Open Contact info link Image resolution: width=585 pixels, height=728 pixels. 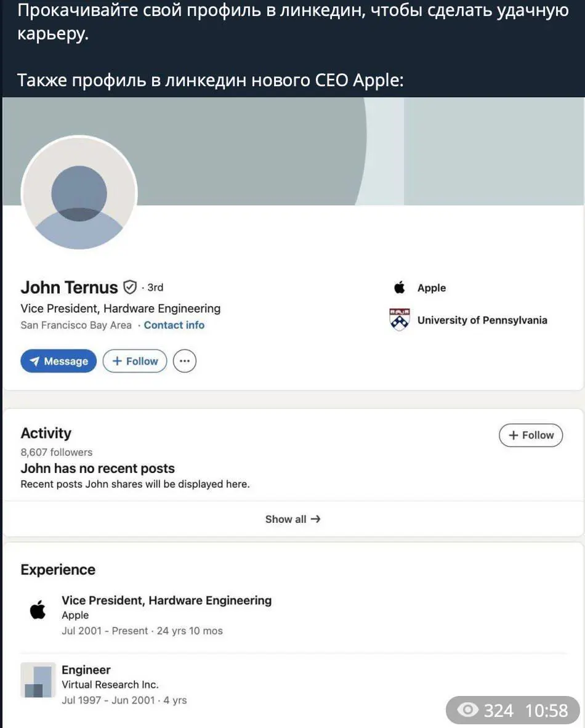click(x=174, y=325)
